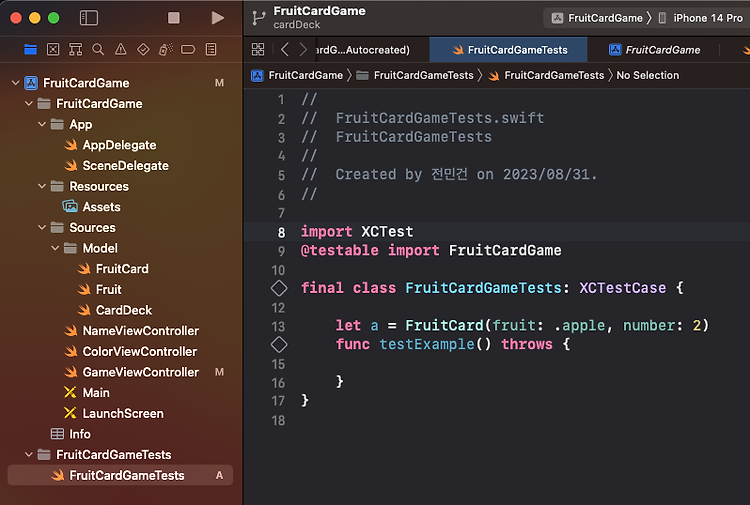Open the Test navigator diamond icon
This screenshot has height=505, width=750.
(x=143, y=49)
